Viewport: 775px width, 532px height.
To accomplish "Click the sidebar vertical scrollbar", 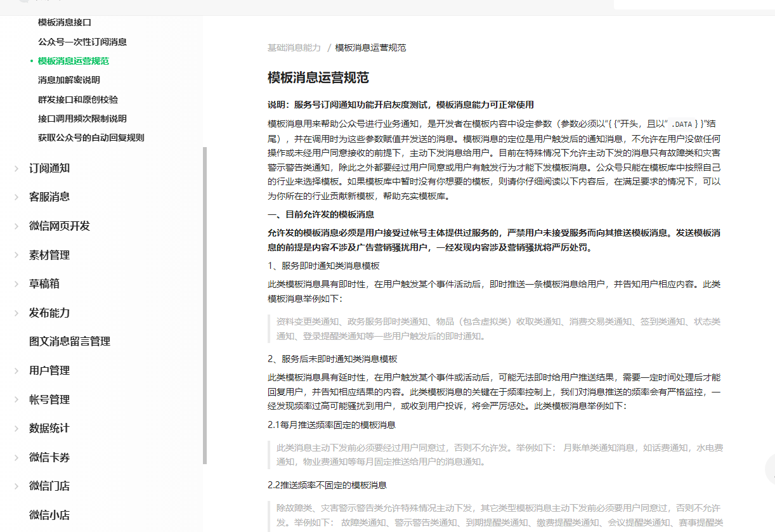I will point(205,305).
